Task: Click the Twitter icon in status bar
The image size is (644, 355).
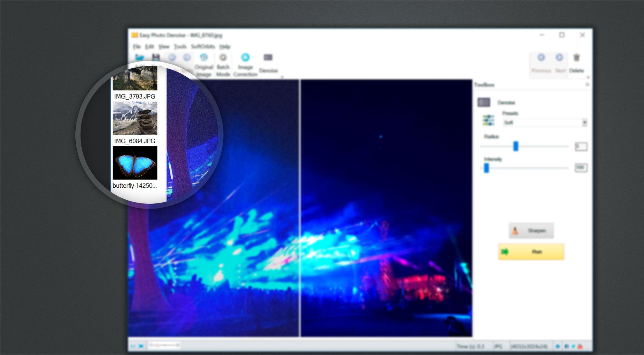Action: click(573, 346)
